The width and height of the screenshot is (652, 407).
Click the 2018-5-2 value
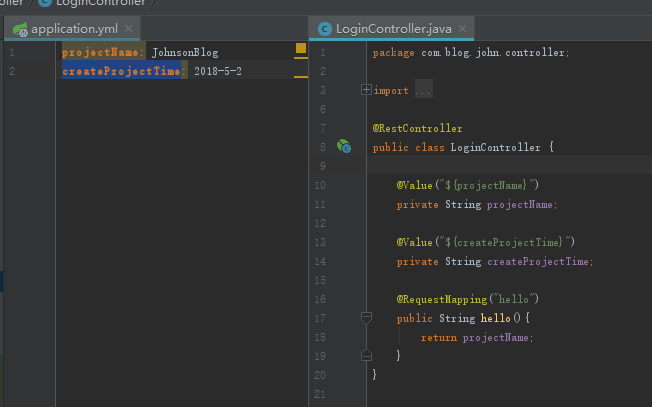pos(218,71)
